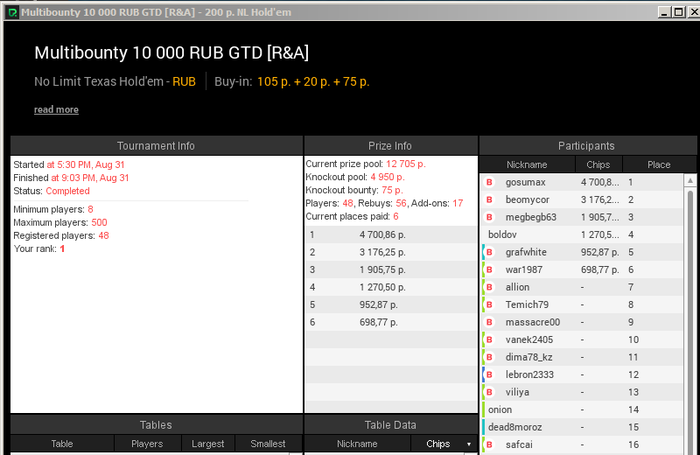The image size is (700, 455).
Task: Sort tables by Largest column header
Action: point(208,444)
